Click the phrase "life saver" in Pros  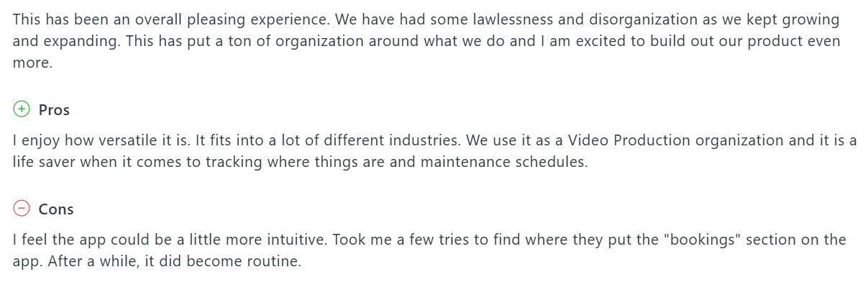pos(47,162)
